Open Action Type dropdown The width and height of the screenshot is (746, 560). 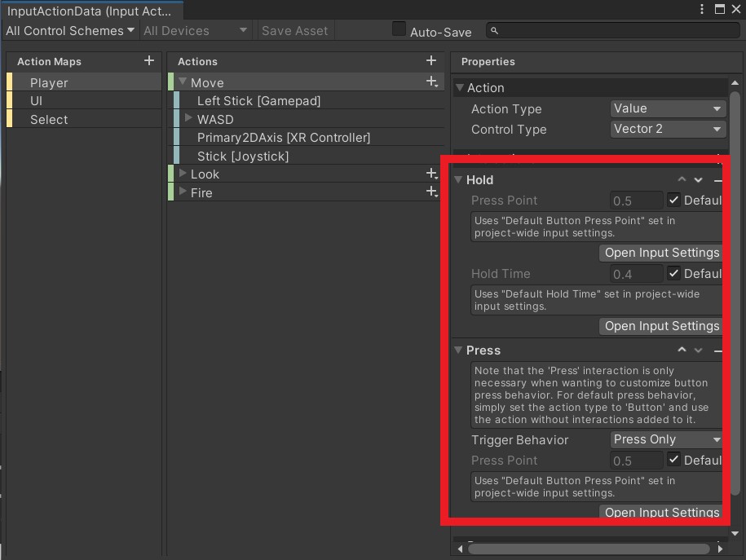668,108
